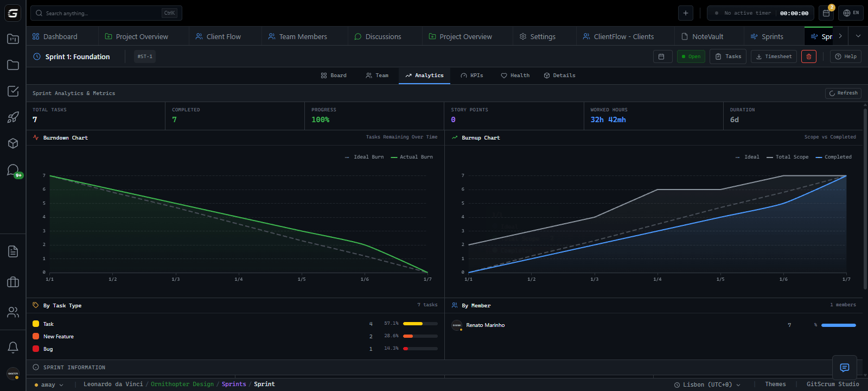This screenshot has width=868, height=391.
Task: Toggle the Actual Burn legend series
Action: click(412, 157)
